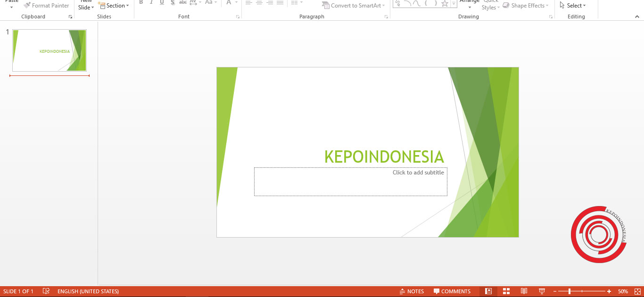The height and width of the screenshot is (297, 644).
Task: Toggle Italic formatting
Action: 151,2
